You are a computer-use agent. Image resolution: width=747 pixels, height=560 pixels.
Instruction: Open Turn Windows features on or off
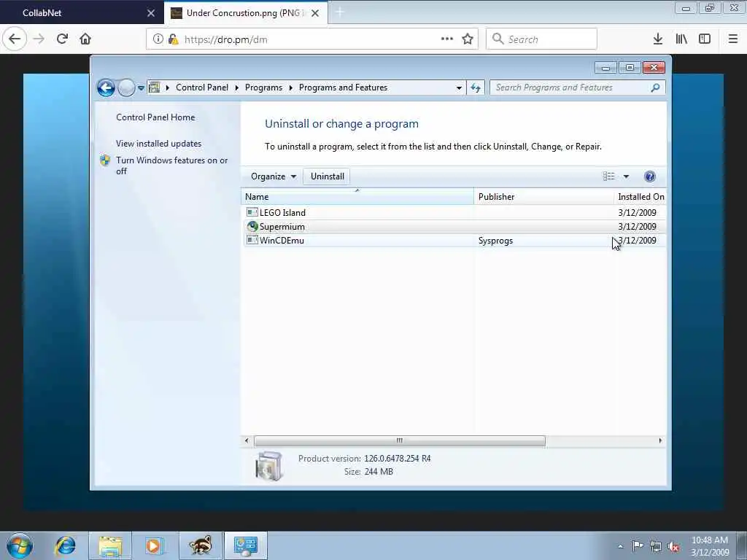click(x=172, y=166)
